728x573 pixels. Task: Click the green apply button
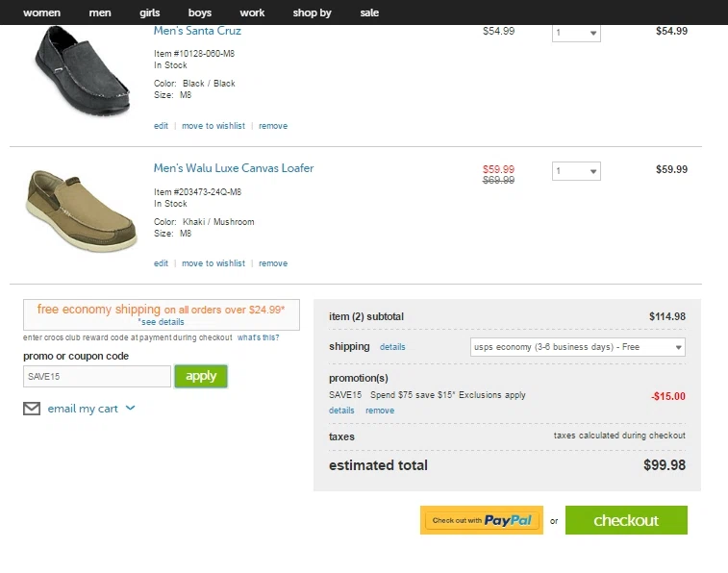click(x=201, y=376)
